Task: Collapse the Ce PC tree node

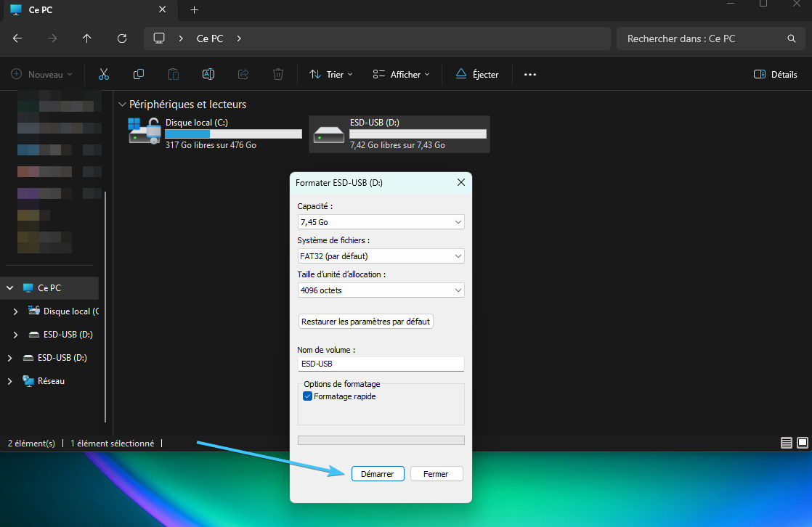Action: coord(10,288)
